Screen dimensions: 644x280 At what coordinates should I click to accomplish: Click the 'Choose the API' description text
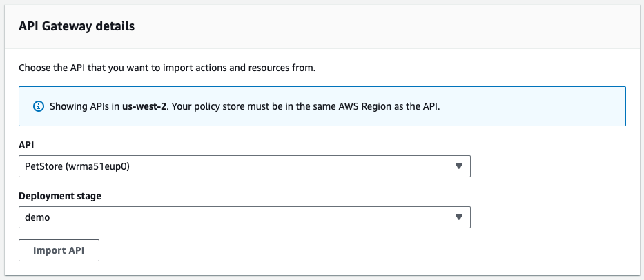coord(167,68)
